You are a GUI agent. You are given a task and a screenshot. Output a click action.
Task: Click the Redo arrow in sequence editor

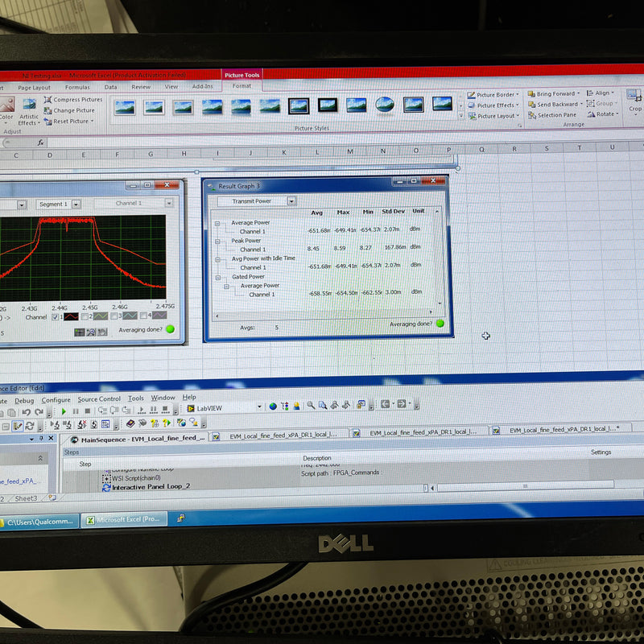[x=39, y=412]
